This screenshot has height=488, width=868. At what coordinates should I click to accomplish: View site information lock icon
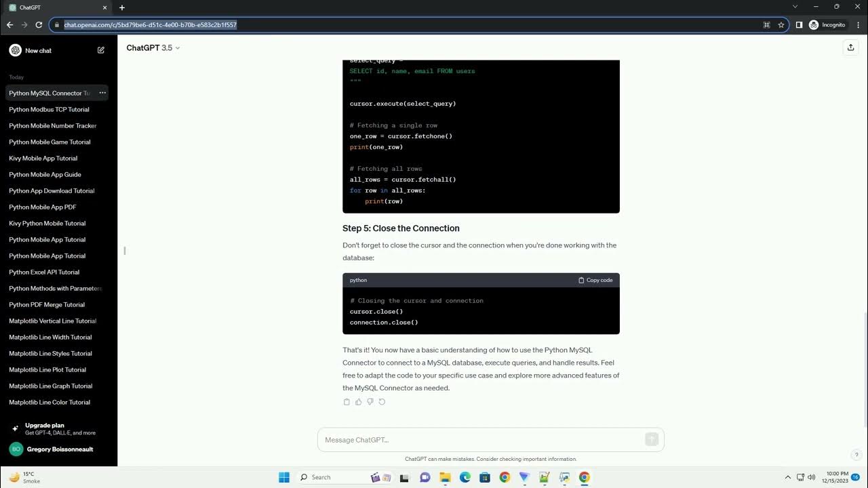click(58, 24)
